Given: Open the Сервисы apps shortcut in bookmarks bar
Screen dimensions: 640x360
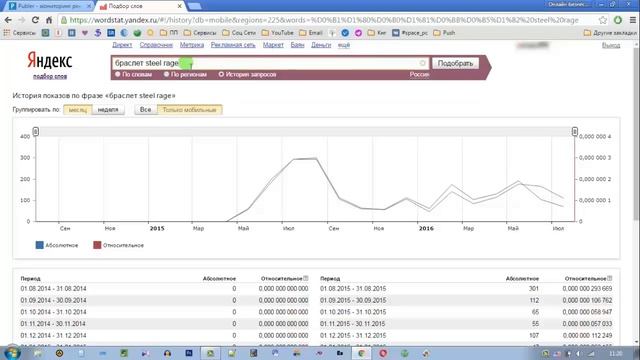Looking at the screenshot, I should click(x=20, y=33).
